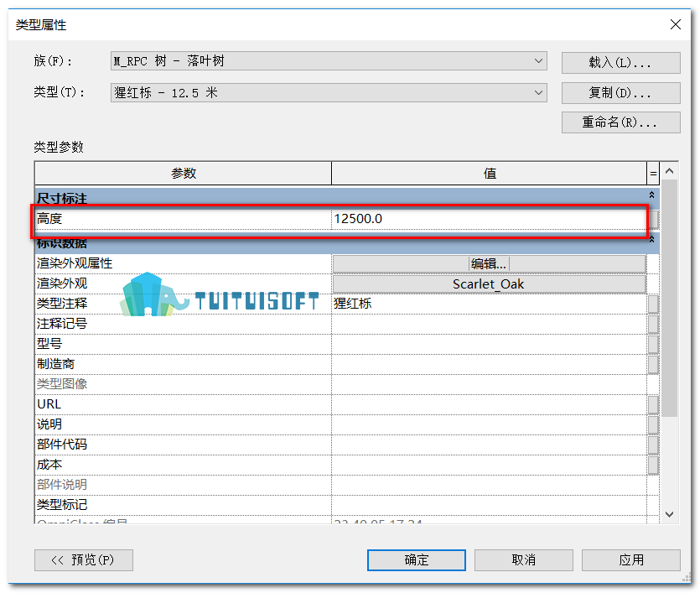Select the 类型图像 parameter label
The image size is (700, 593).
tap(62, 384)
